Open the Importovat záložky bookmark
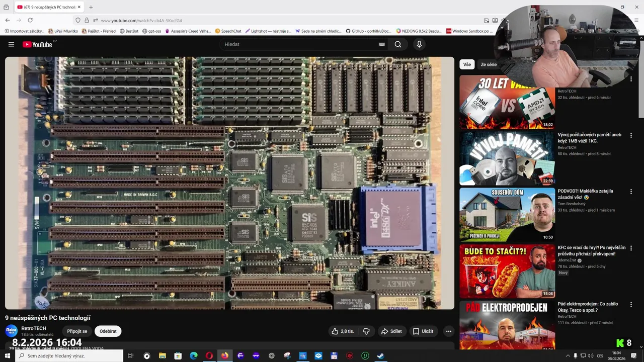Viewport: 644px width, 362px height. (25, 31)
